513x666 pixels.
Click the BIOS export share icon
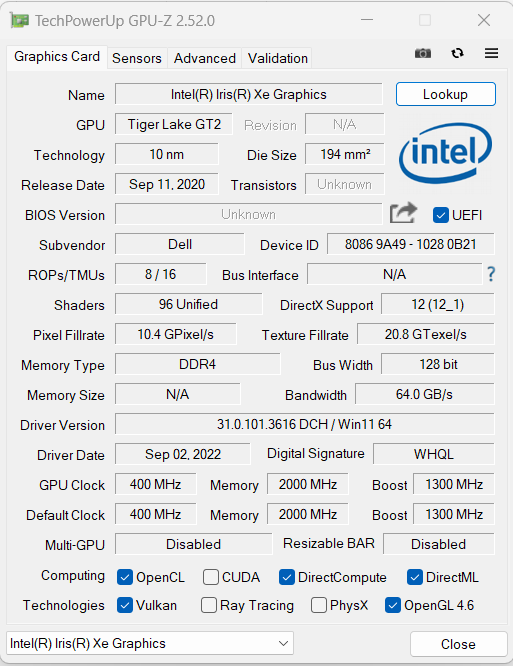[403, 212]
